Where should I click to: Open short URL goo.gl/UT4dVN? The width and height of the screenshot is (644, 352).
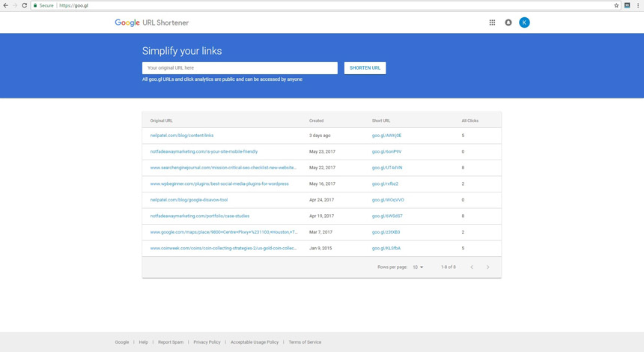(x=387, y=168)
